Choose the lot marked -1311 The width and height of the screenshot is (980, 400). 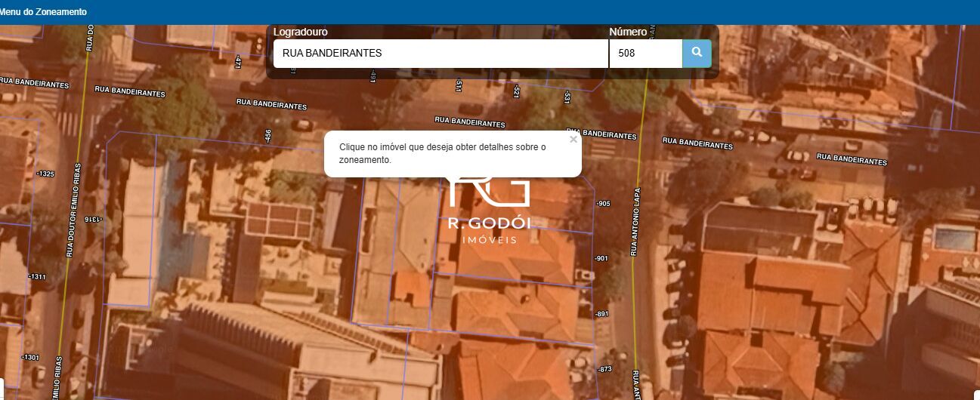click(x=37, y=277)
